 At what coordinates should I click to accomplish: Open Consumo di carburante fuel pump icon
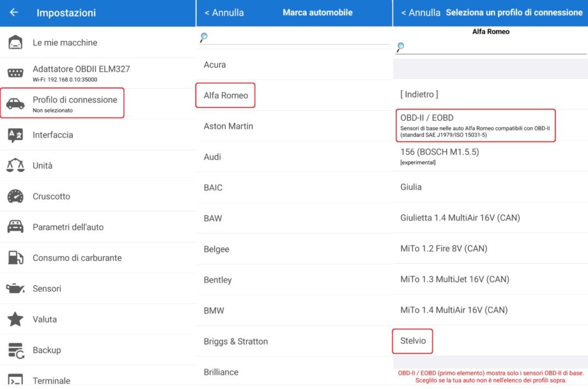point(15,258)
